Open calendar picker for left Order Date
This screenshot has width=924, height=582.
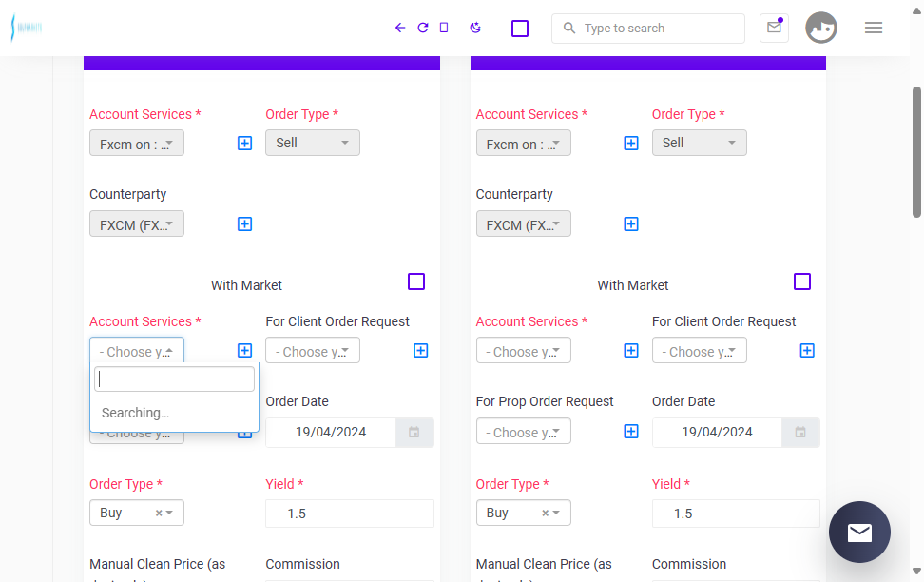[414, 433]
